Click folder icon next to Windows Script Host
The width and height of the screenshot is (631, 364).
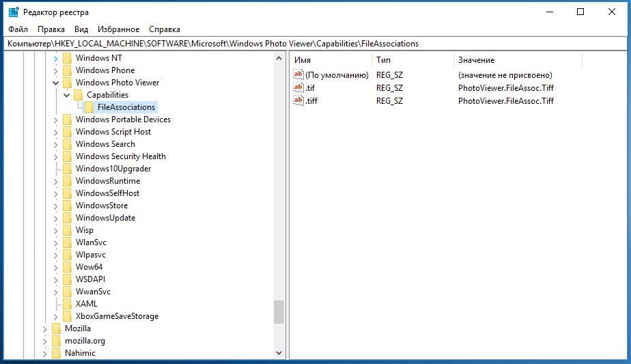coord(67,132)
